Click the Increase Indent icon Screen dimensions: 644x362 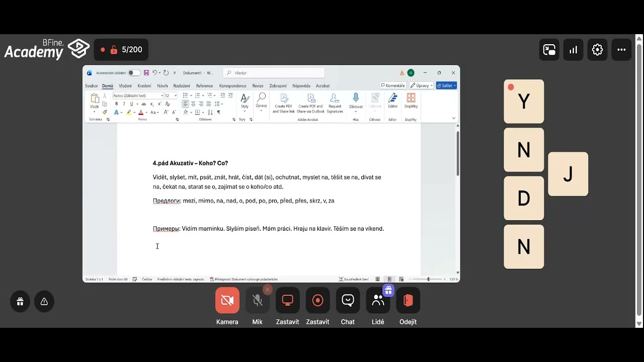pyautogui.click(x=230, y=96)
